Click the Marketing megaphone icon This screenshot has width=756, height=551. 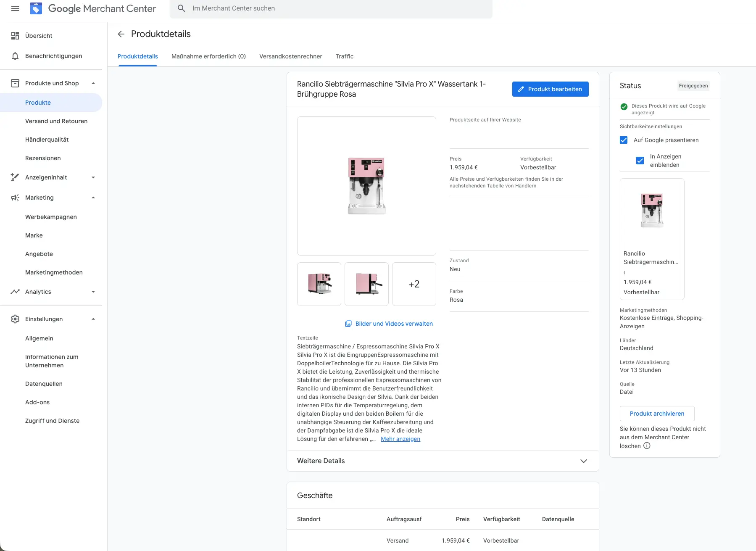[15, 198]
